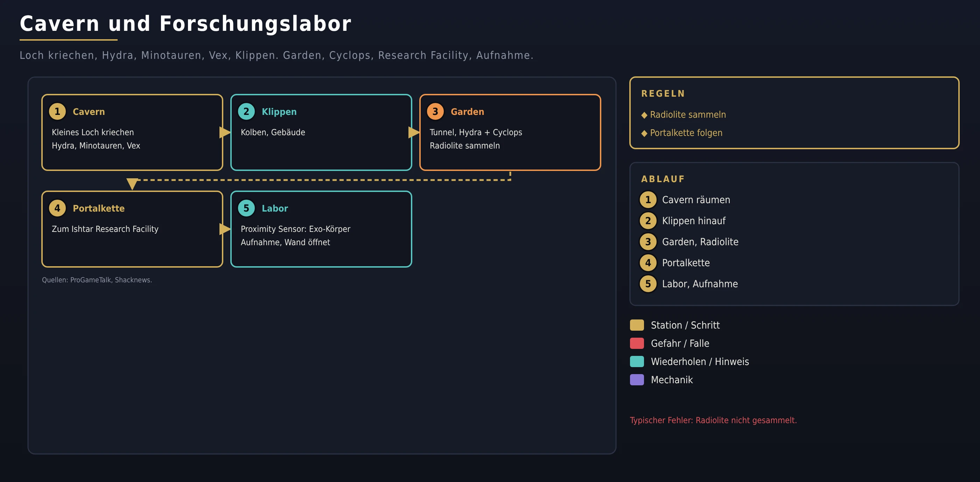This screenshot has height=482, width=980.
Task: Click the text 'Zum Ishtar Research Facility'
Action: click(105, 229)
